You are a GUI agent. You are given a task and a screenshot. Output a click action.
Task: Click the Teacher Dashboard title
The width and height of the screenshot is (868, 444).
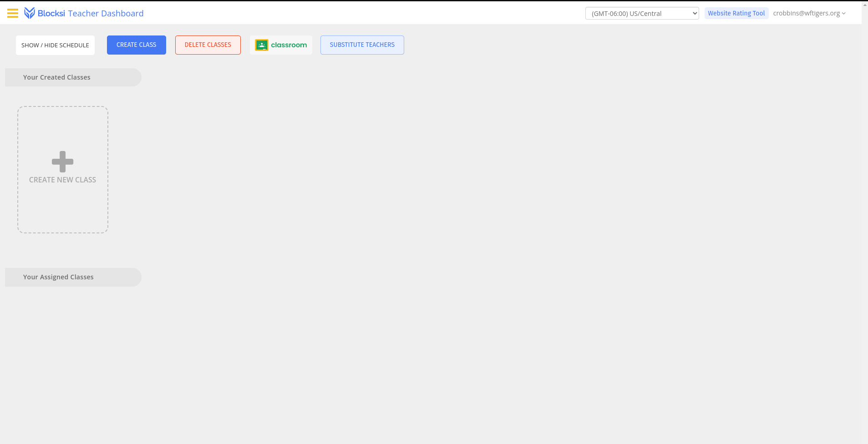click(106, 13)
